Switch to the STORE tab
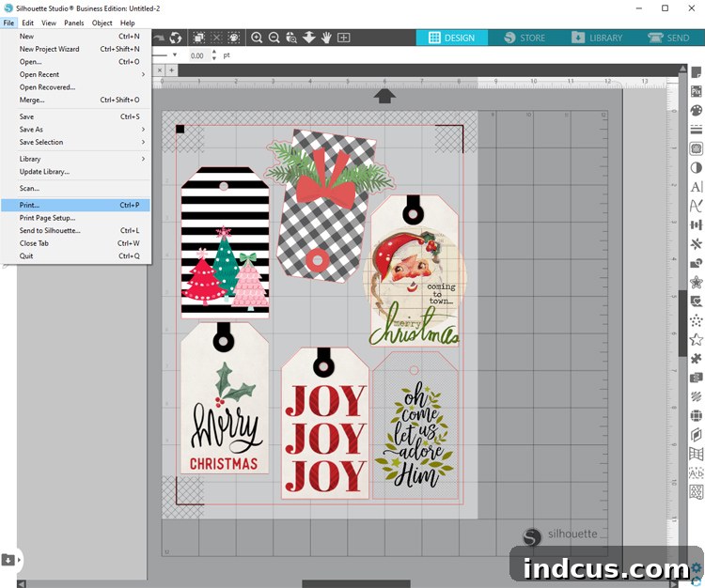The image size is (705, 588). click(x=525, y=38)
